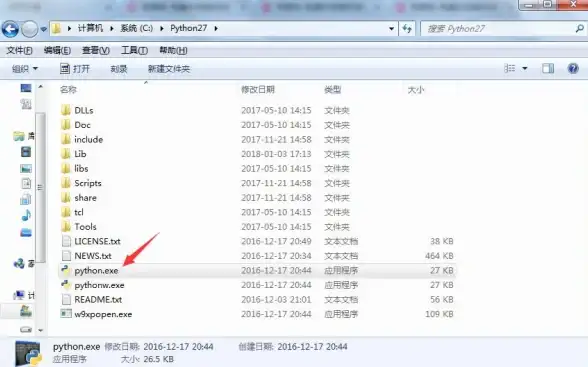Click the Forward navigation arrow
Viewport: 588px width, 367px height.
click(30, 29)
